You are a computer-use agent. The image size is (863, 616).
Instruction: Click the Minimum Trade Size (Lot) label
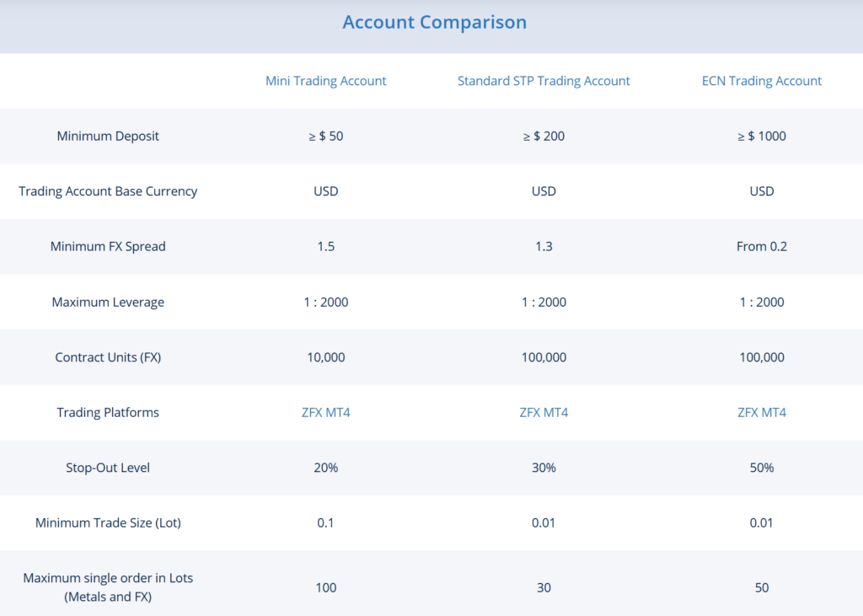point(108,522)
